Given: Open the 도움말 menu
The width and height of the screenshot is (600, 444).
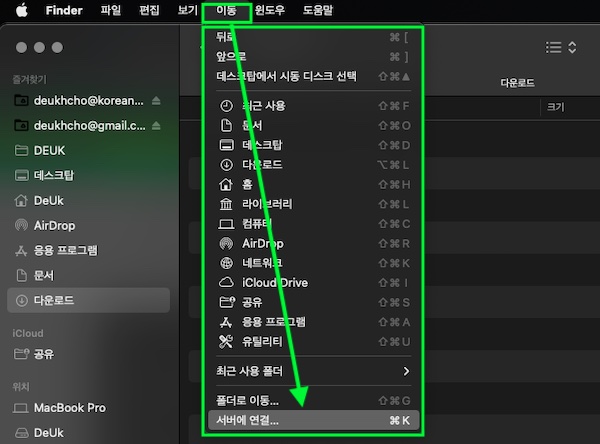Looking at the screenshot, I should [315, 11].
